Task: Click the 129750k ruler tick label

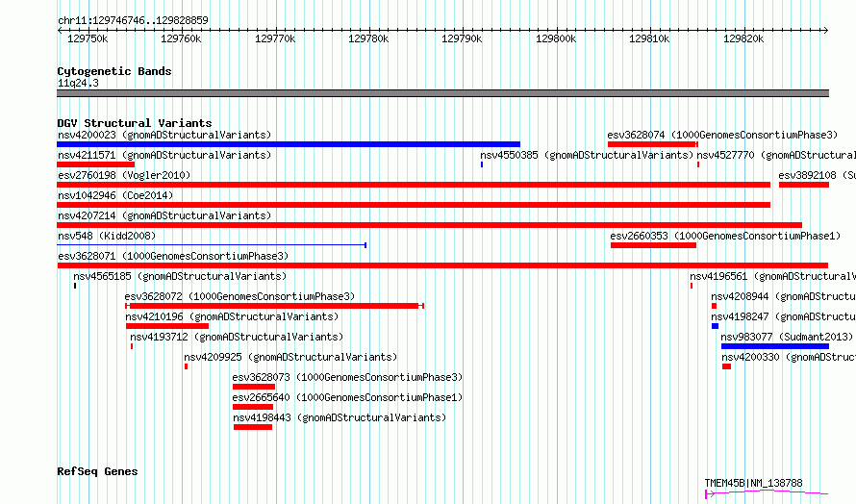Action: tap(88, 38)
